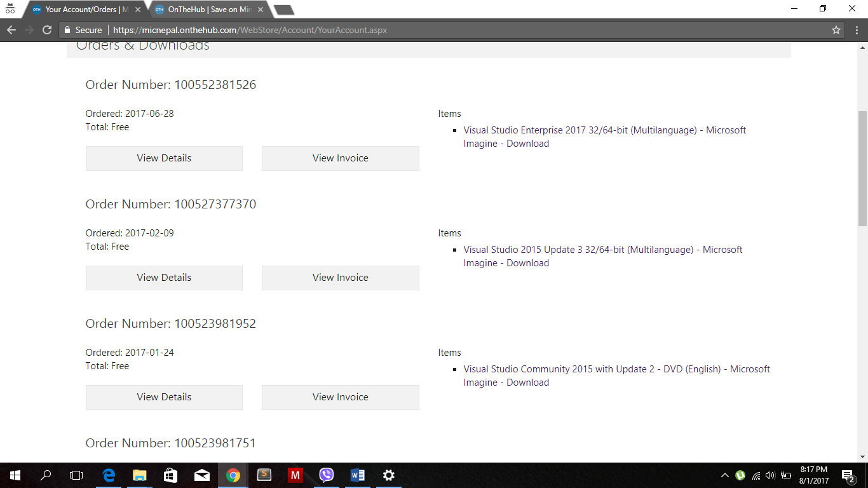This screenshot has width=868, height=488.
Task: Click scrollbar down arrow
Action: tap(862, 456)
